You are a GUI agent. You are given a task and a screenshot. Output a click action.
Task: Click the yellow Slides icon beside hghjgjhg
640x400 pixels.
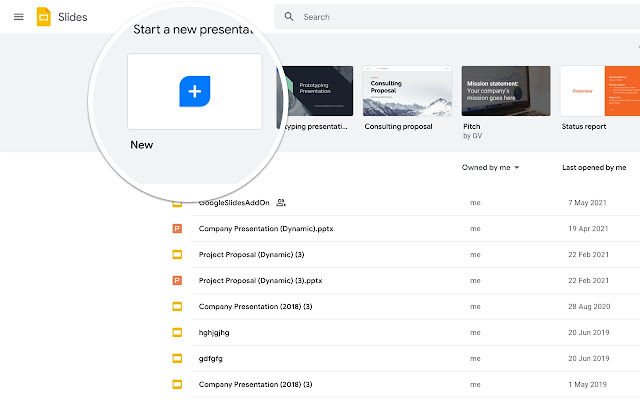click(x=178, y=332)
